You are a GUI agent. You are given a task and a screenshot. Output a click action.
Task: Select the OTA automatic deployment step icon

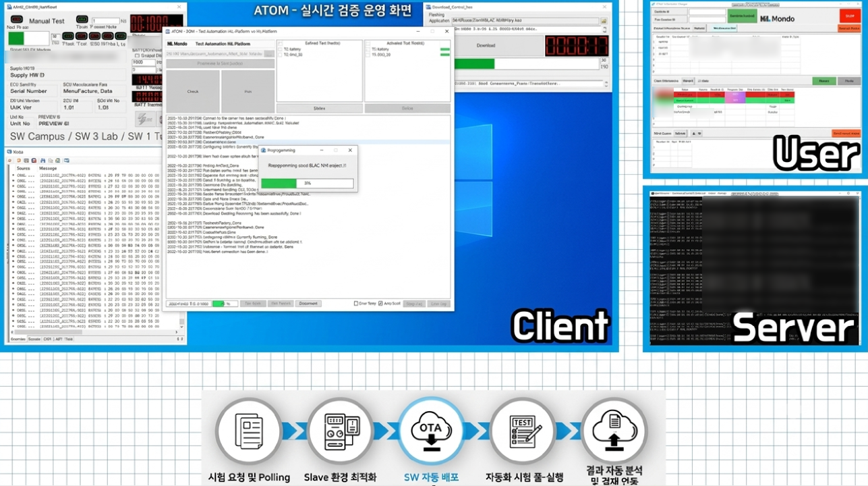[x=431, y=431]
